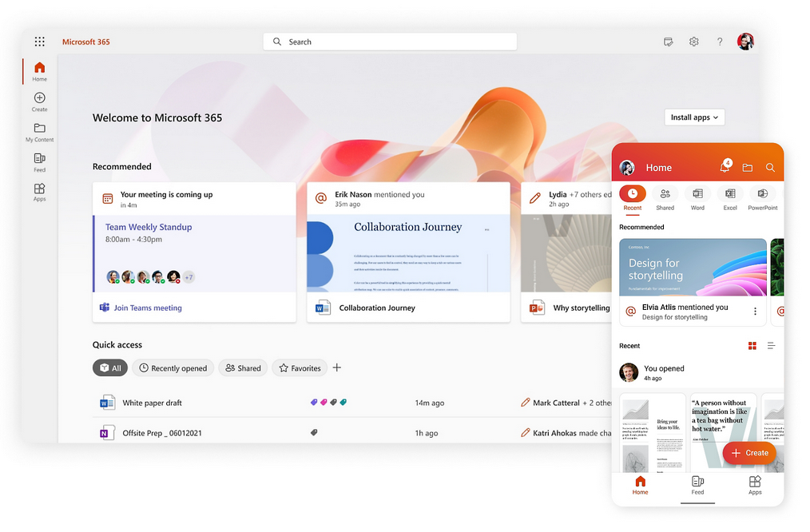Select the Recently opened filter

pyautogui.click(x=173, y=367)
